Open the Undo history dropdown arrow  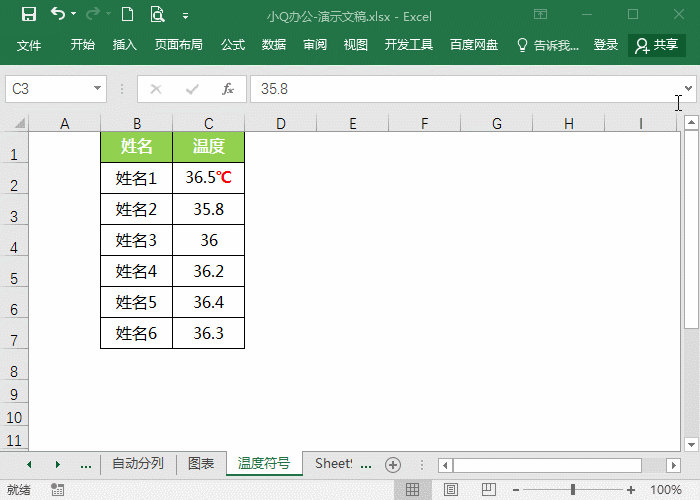pos(74,14)
